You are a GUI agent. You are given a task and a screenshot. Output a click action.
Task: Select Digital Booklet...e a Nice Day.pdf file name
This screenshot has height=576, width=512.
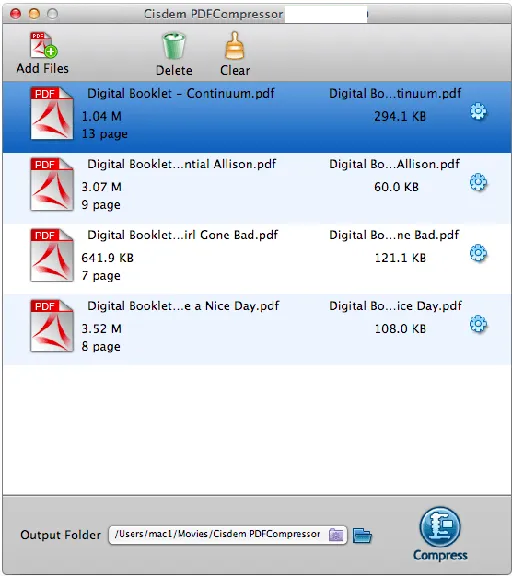183,306
